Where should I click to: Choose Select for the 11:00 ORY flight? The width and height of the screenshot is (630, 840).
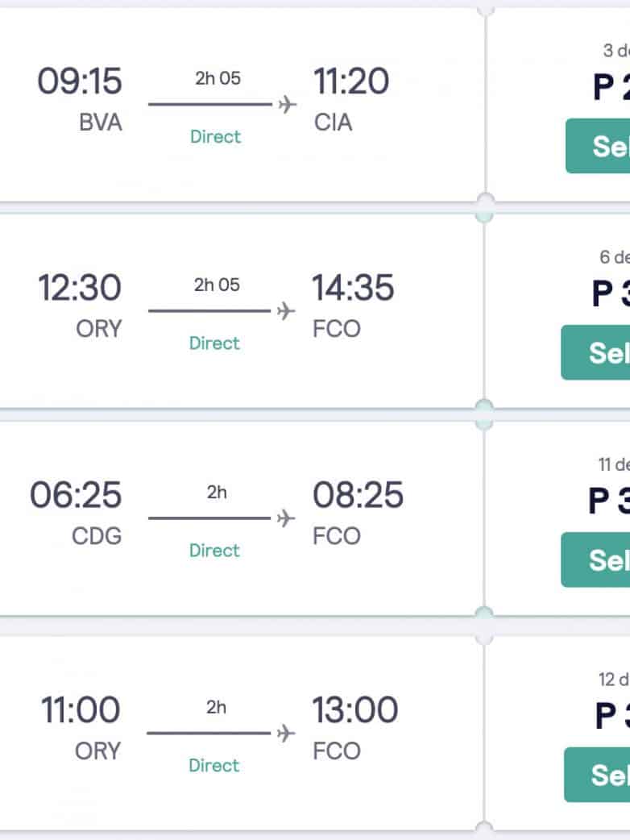click(598, 775)
